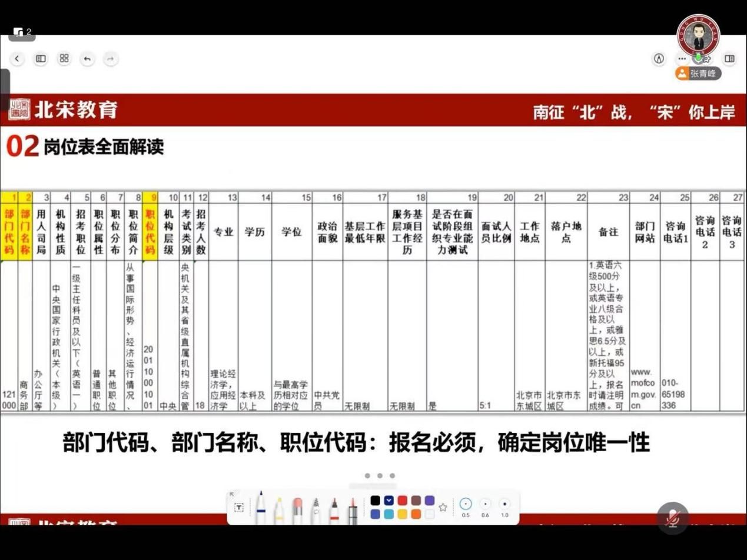Open the three-dot more options menu
747x560 pixels.
[682, 58]
